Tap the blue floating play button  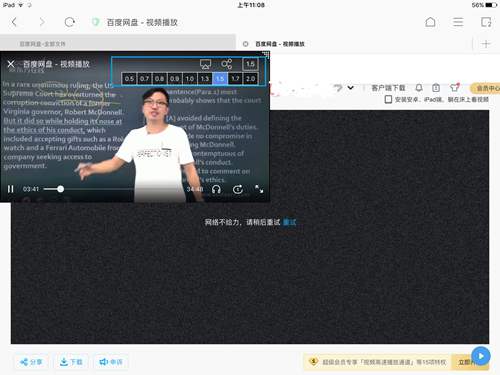[481, 356]
